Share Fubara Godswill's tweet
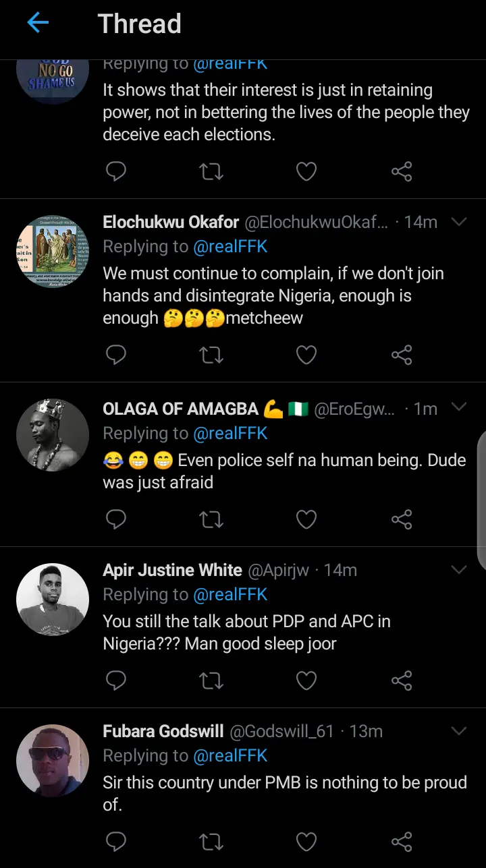The width and height of the screenshot is (486, 868). pyautogui.click(x=402, y=842)
